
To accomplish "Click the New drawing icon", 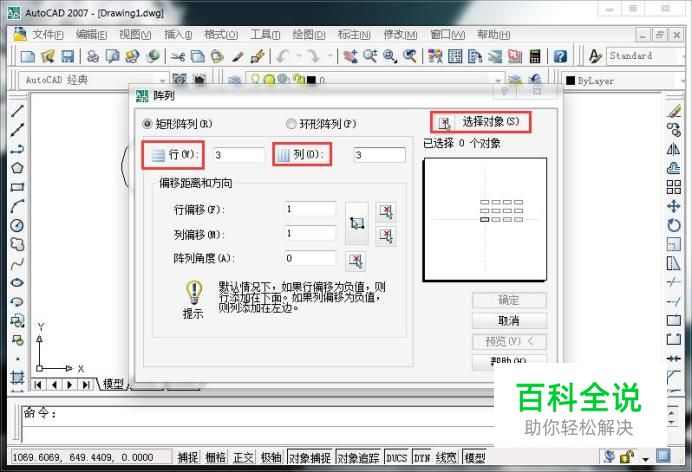I will (x=28, y=56).
